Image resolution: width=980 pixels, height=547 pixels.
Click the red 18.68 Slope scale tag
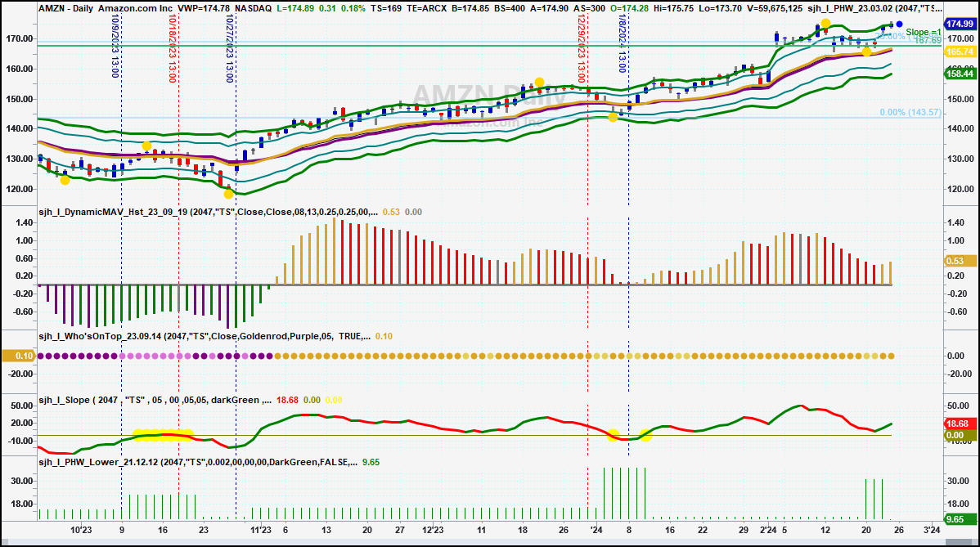click(960, 424)
